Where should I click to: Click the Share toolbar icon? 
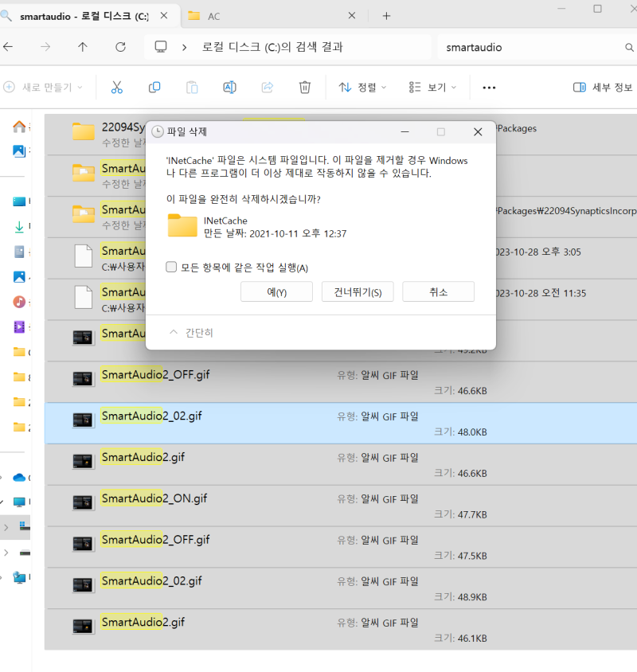pos(267,88)
